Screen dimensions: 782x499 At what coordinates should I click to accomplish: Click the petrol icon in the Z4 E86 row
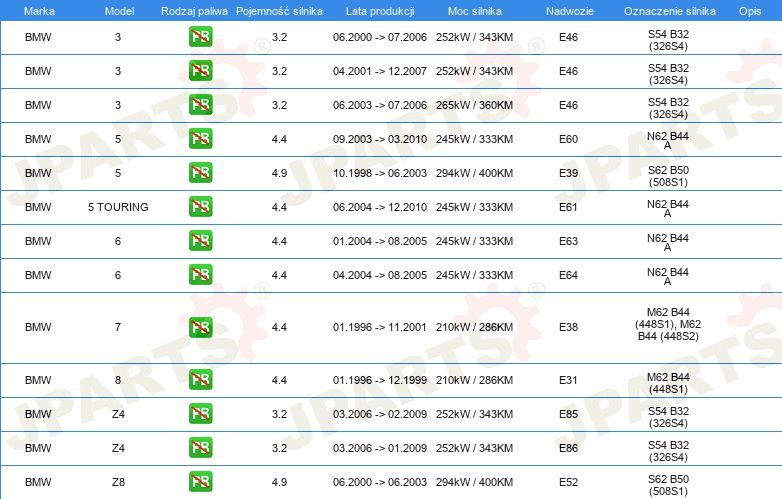[x=200, y=448]
